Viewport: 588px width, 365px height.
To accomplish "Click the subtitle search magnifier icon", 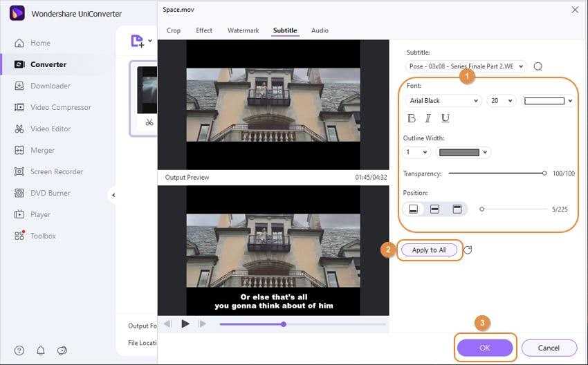I will click(x=538, y=66).
